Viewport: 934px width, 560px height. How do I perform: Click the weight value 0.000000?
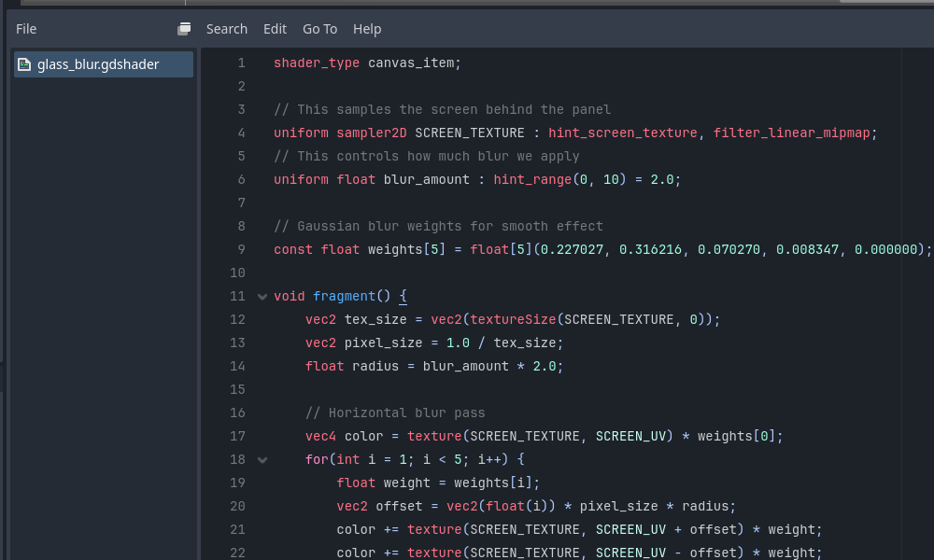coord(885,250)
